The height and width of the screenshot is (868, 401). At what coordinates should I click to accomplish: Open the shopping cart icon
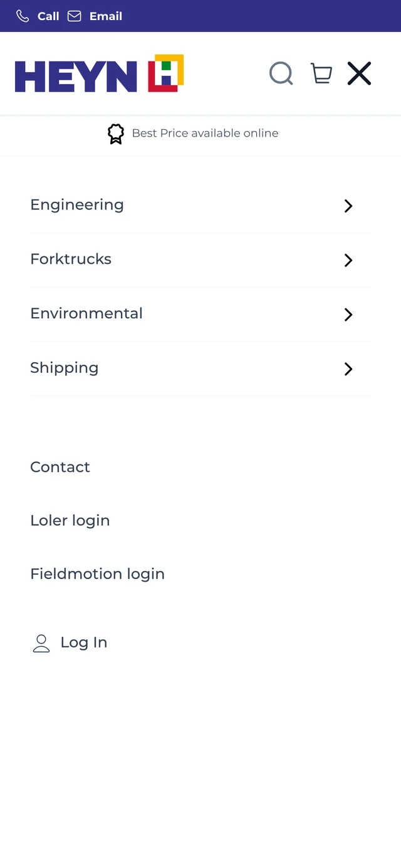pyautogui.click(x=321, y=73)
